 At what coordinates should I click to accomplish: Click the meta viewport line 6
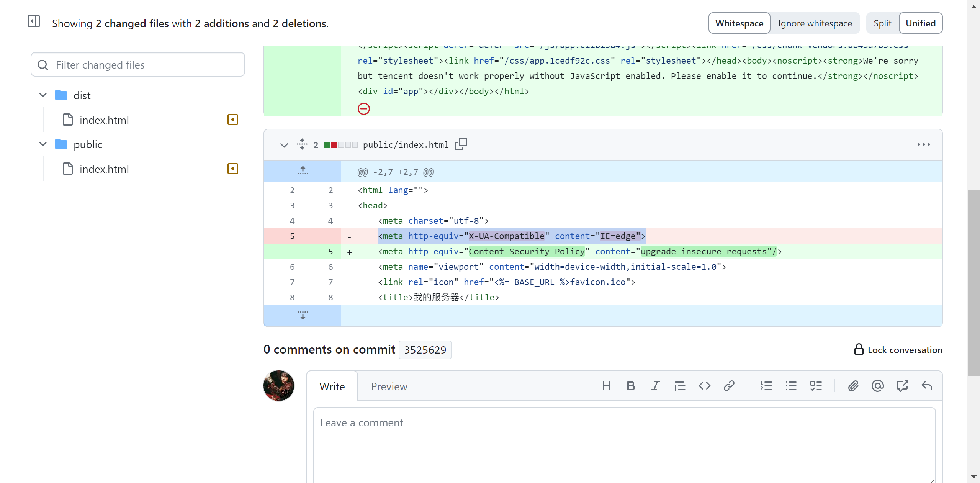pos(552,267)
